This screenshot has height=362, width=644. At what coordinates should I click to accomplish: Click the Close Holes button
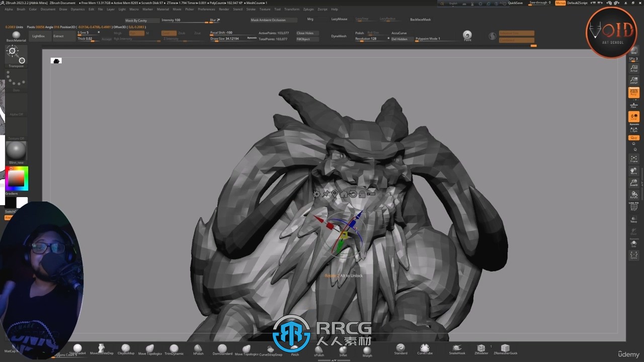(x=307, y=33)
